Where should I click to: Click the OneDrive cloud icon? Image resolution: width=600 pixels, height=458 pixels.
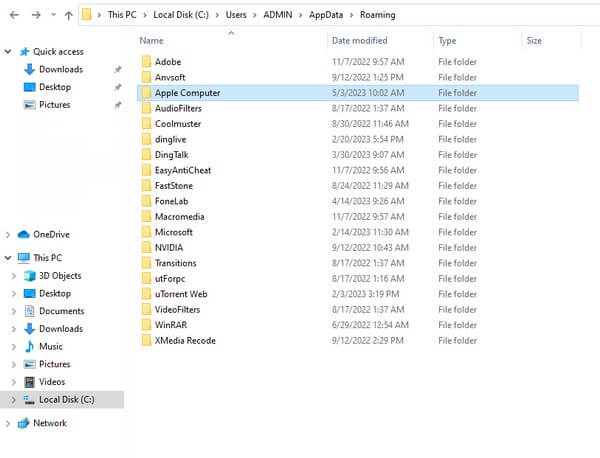24,234
